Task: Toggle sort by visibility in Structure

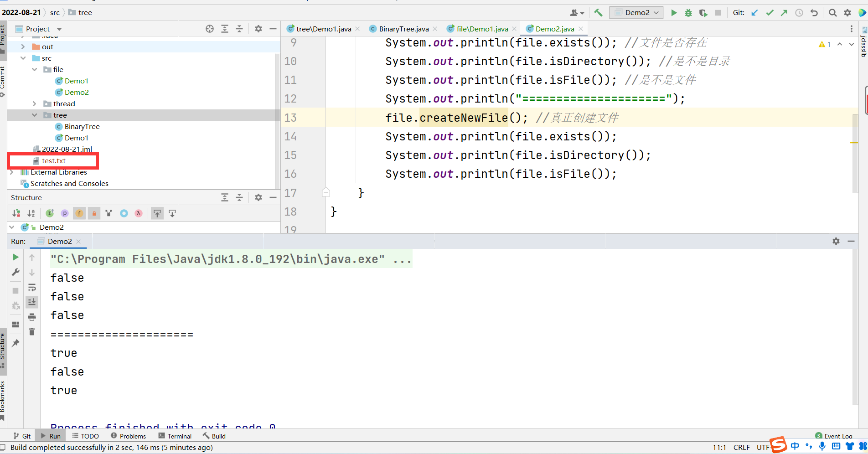Action: click(16, 213)
